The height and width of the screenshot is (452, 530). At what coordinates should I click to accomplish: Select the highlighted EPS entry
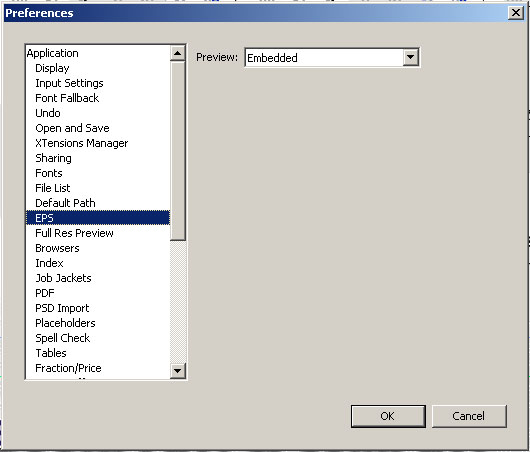tap(98, 218)
